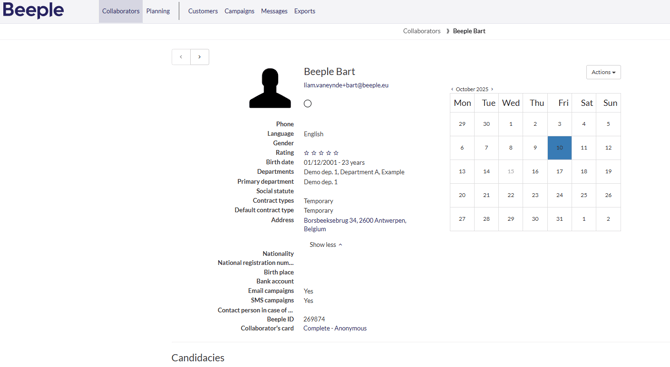Go to previous month in calendar
This screenshot has width=670, height=367.
tap(452, 89)
